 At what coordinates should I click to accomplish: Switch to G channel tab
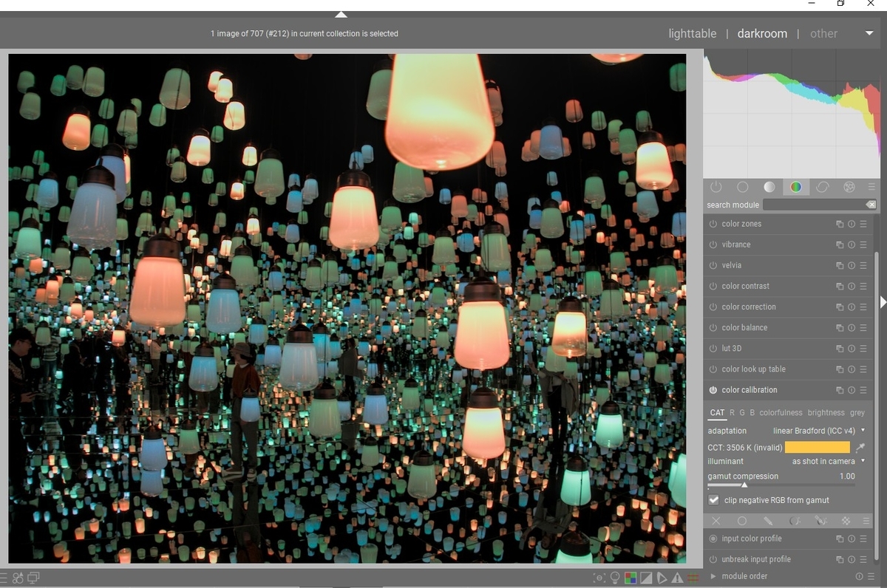point(742,413)
